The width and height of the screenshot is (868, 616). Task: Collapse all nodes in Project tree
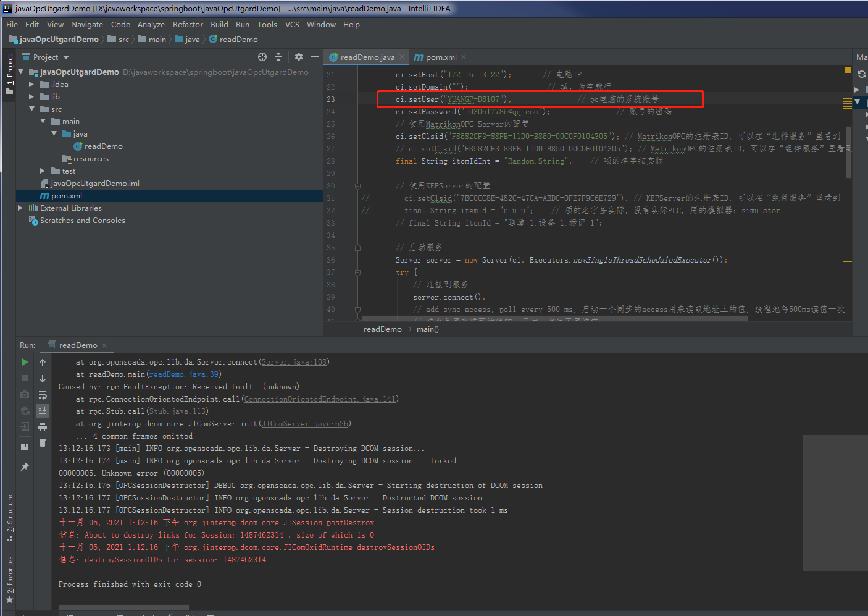[x=278, y=57]
